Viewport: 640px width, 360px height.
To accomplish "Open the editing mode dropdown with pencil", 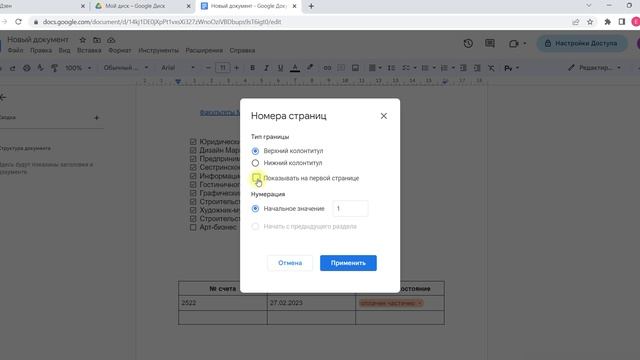I will pos(594,68).
